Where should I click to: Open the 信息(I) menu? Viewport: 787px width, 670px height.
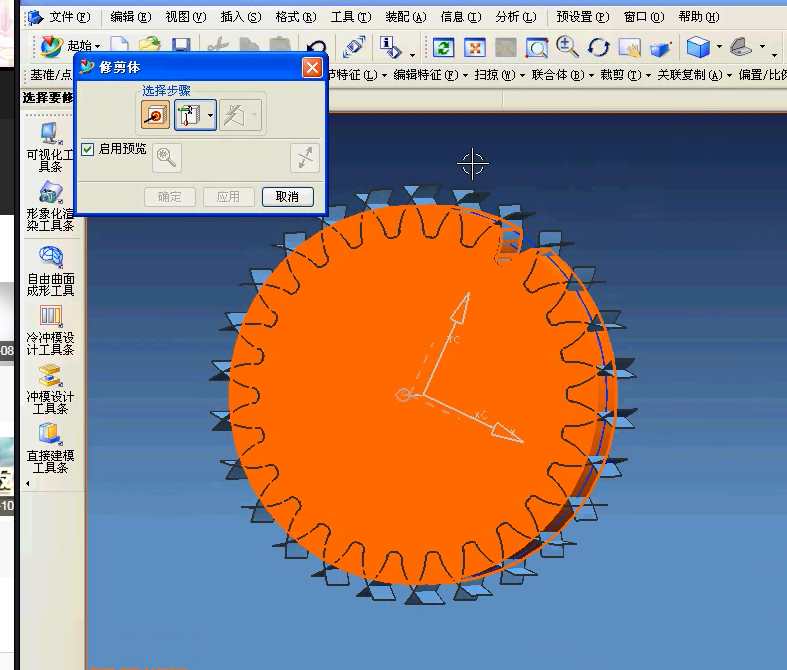tap(460, 17)
